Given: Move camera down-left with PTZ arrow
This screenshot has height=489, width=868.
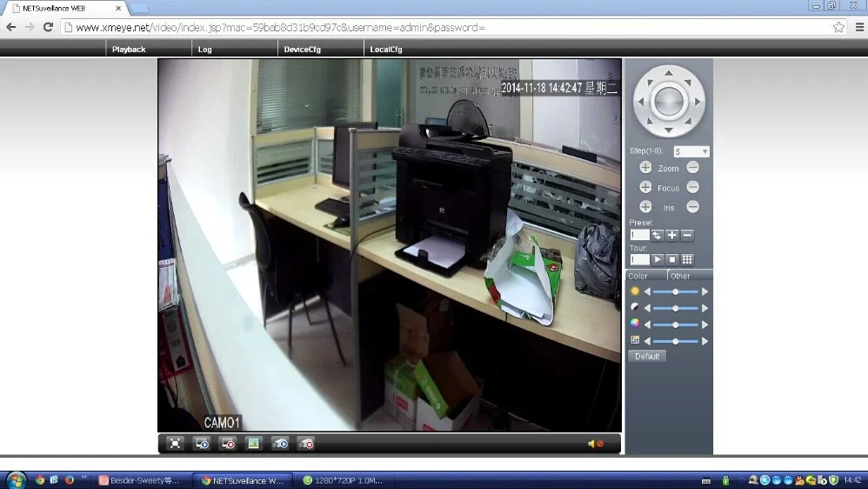Looking at the screenshot, I should [x=650, y=121].
